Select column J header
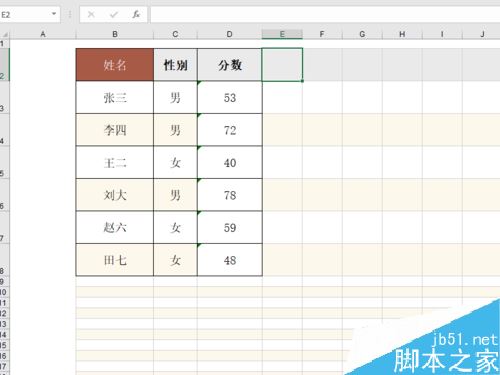The height and width of the screenshot is (375, 500). tap(481, 34)
